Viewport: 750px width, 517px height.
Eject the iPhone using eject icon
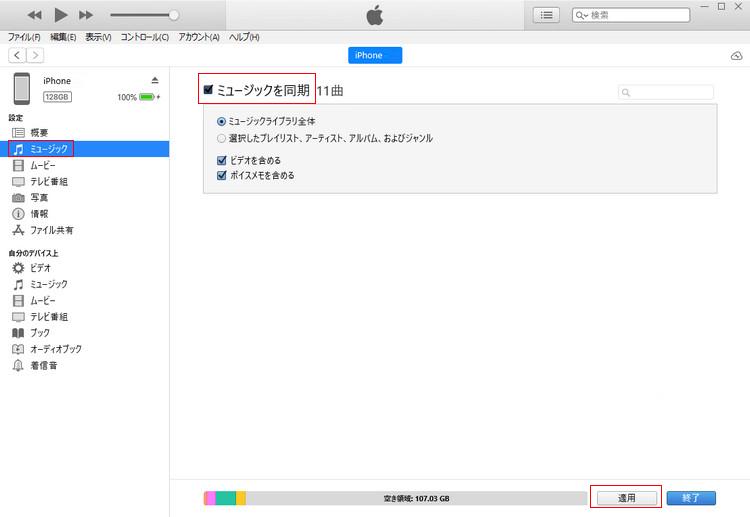coord(154,80)
